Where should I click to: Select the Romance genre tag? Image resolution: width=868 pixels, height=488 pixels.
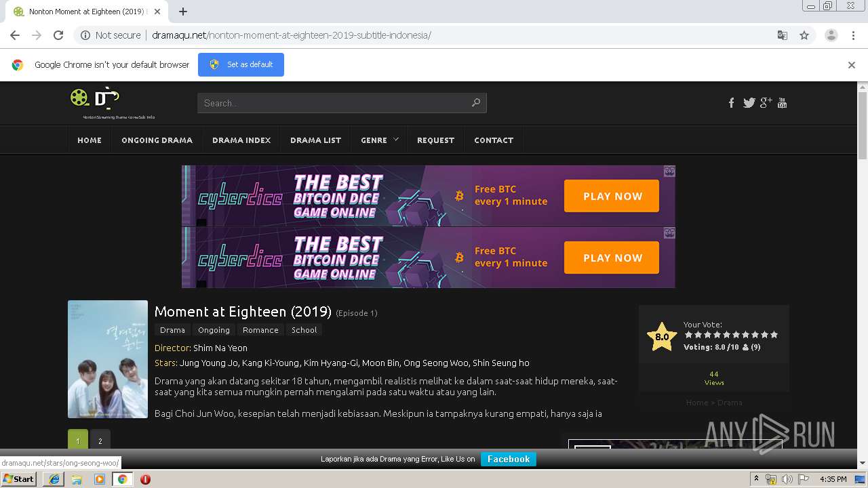click(x=260, y=330)
